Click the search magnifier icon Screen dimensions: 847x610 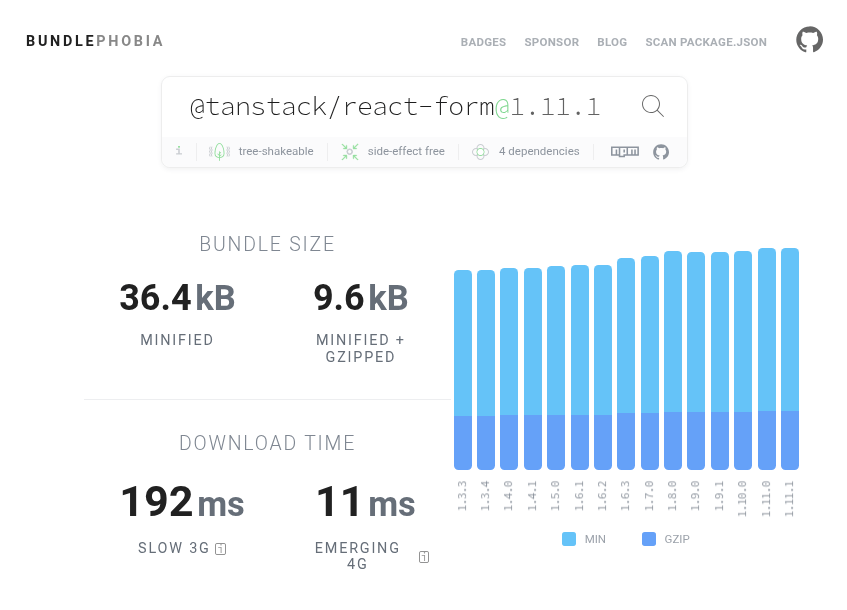[x=653, y=105]
